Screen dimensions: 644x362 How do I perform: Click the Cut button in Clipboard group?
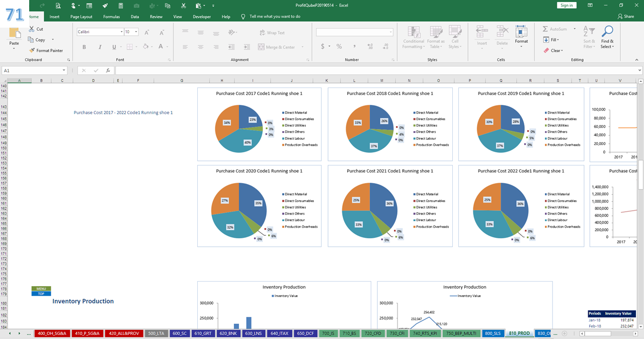click(36, 29)
